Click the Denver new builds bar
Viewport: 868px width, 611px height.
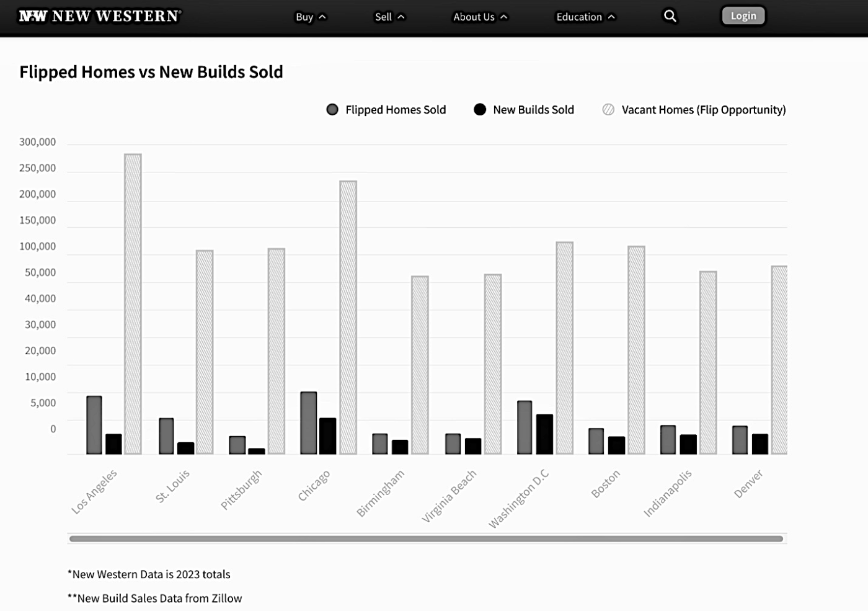(759, 444)
